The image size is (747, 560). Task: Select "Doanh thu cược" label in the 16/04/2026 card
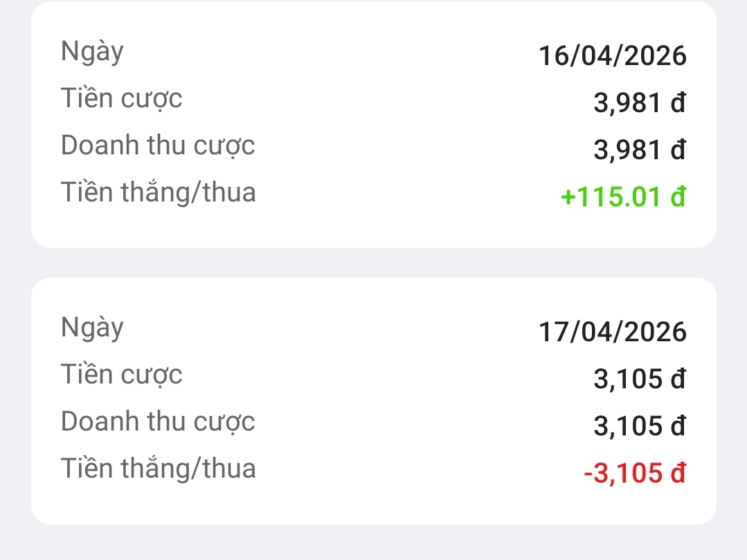coord(158,145)
